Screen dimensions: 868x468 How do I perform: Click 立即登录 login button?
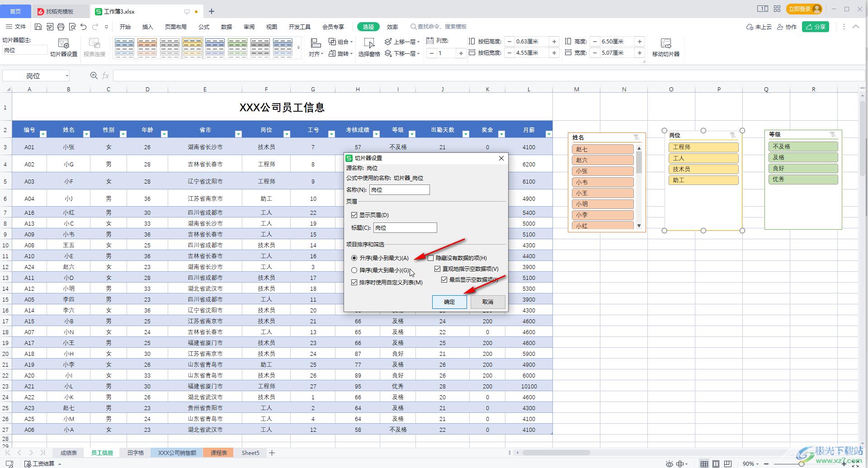tap(804, 9)
